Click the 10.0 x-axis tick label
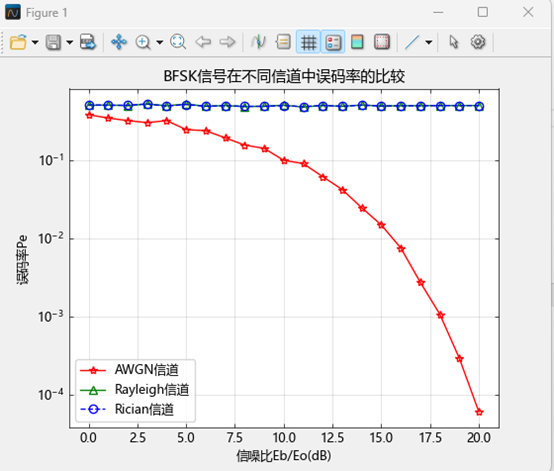The image size is (554, 471). coord(284,438)
